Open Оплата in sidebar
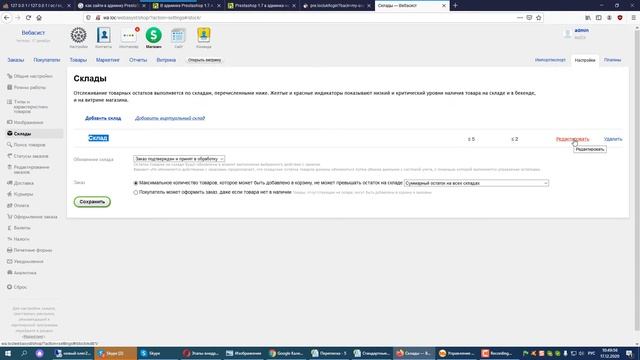Image resolution: width=640 pixels, height=360 pixels. [21, 206]
